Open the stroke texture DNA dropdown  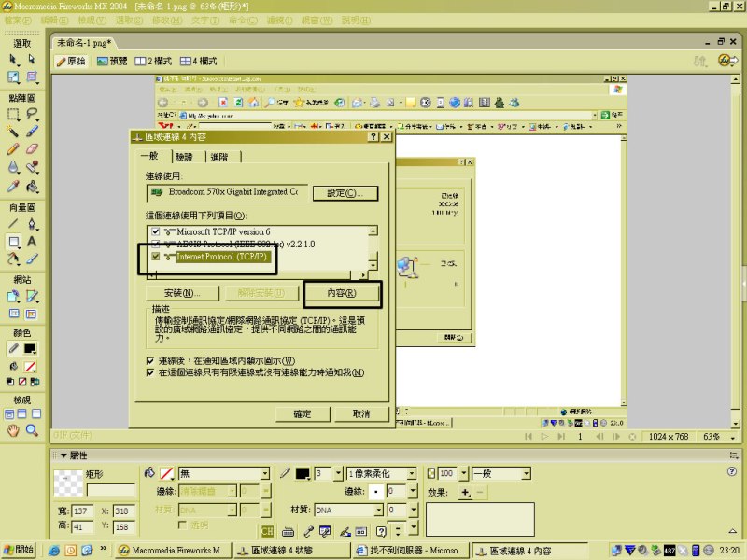tap(348, 510)
